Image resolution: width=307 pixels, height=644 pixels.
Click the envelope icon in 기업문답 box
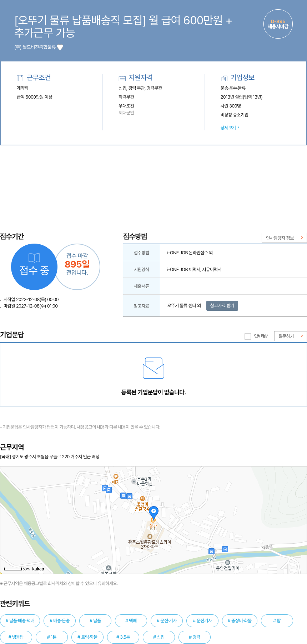153,368
